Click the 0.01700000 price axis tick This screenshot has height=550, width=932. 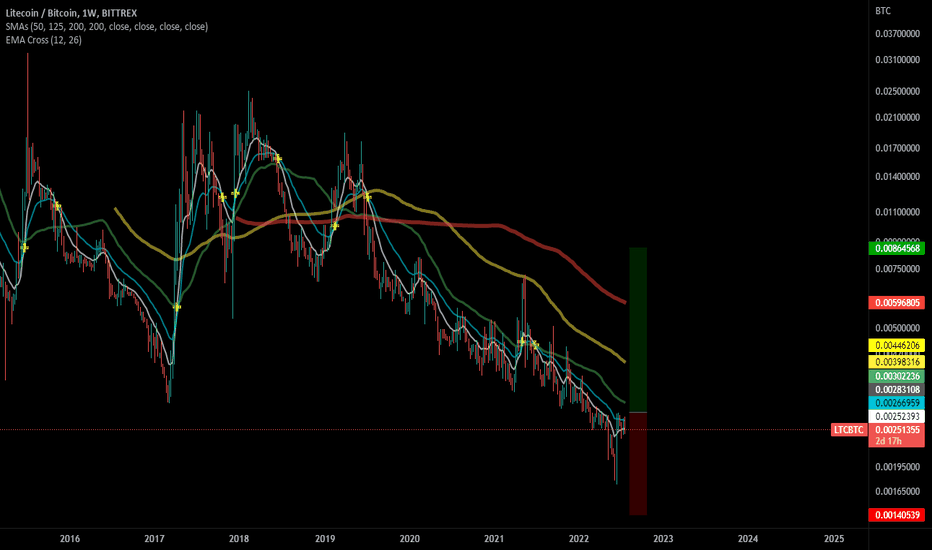(x=898, y=148)
